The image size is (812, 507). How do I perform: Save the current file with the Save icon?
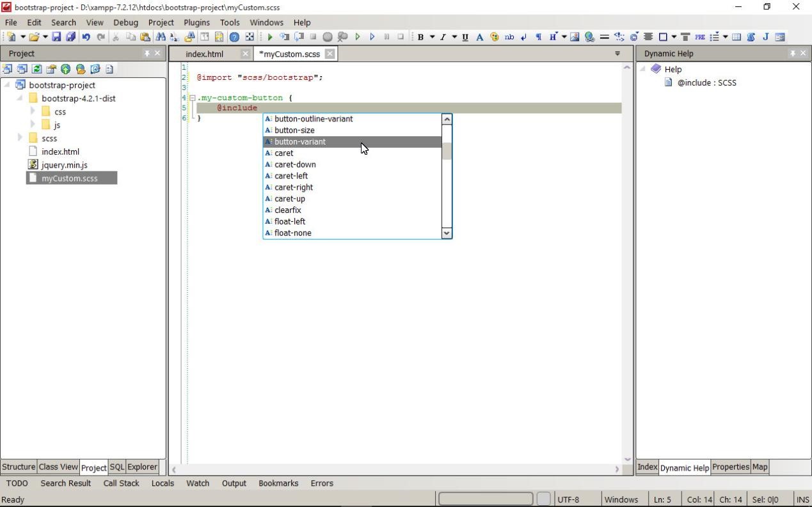55,37
